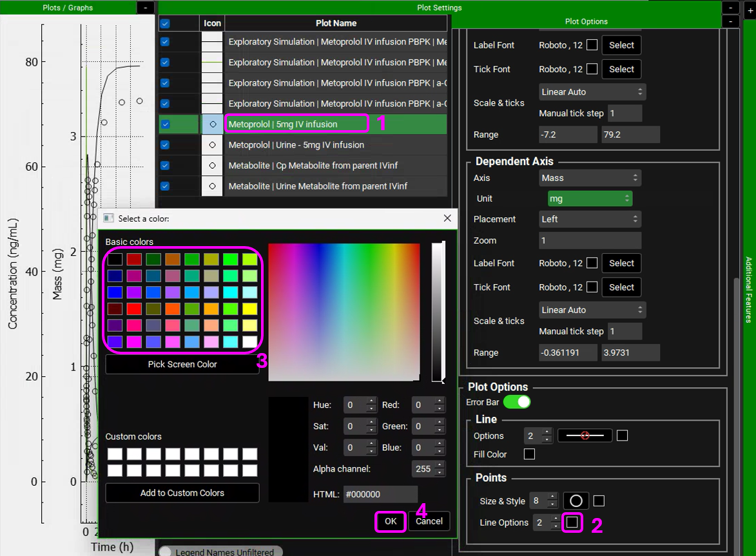Select Metabolite Cp Metabolite from parent IVinf row

pyautogui.click(x=313, y=166)
